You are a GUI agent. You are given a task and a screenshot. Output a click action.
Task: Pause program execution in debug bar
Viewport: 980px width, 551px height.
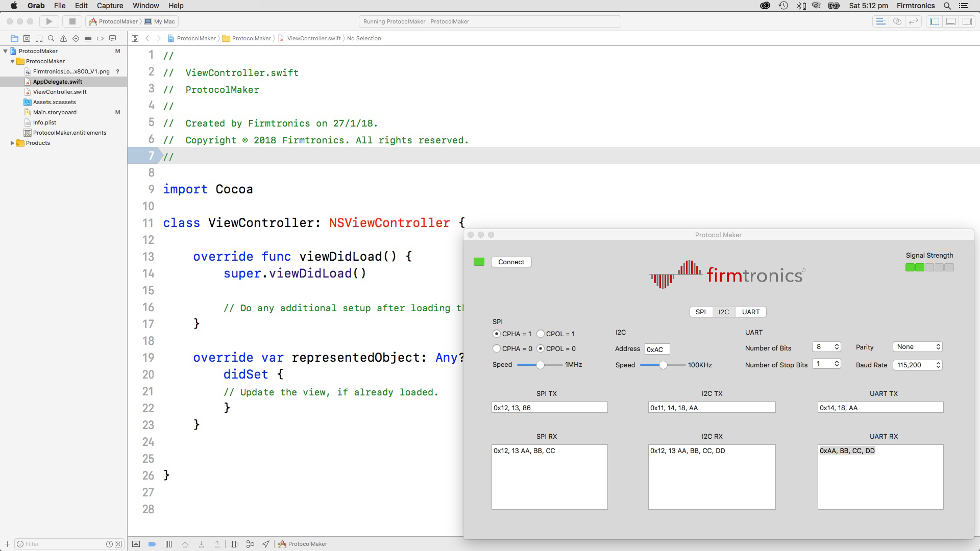[x=168, y=544]
